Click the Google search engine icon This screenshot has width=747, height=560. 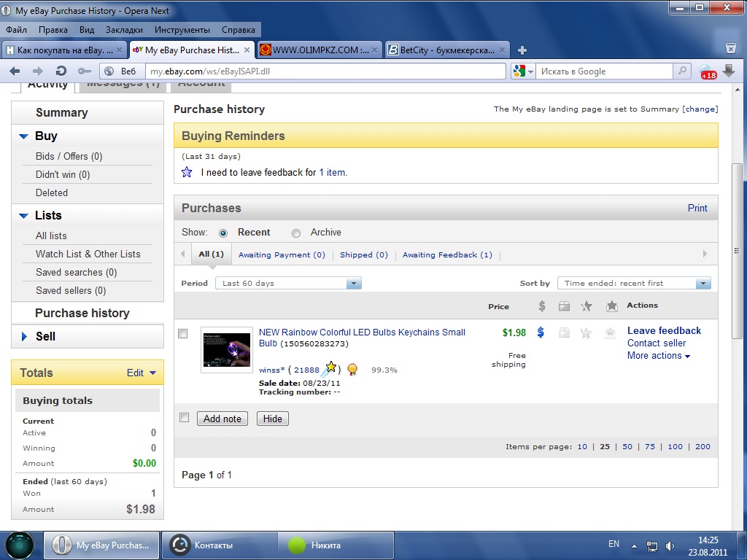click(x=519, y=71)
